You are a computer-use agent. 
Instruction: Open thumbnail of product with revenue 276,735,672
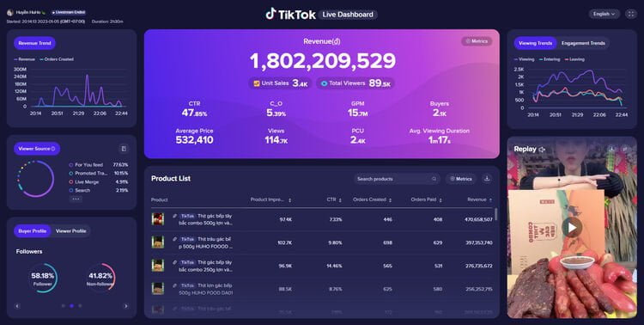tap(158, 266)
